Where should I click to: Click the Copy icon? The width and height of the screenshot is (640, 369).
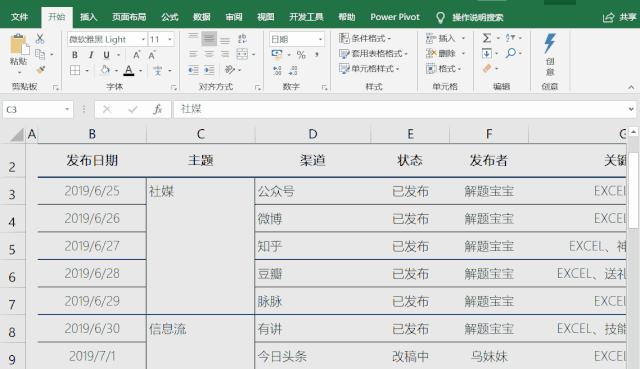(40, 54)
